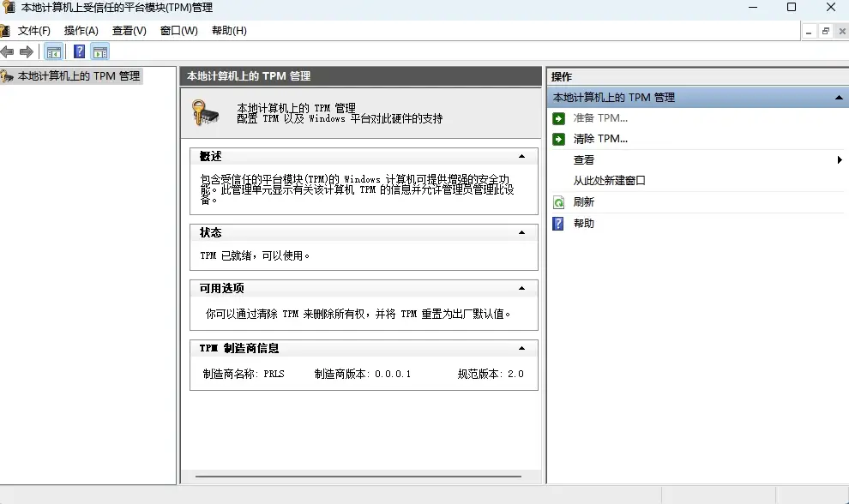849x504 pixels.
Task: Collapse the 概述 section
Action: point(522,157)
